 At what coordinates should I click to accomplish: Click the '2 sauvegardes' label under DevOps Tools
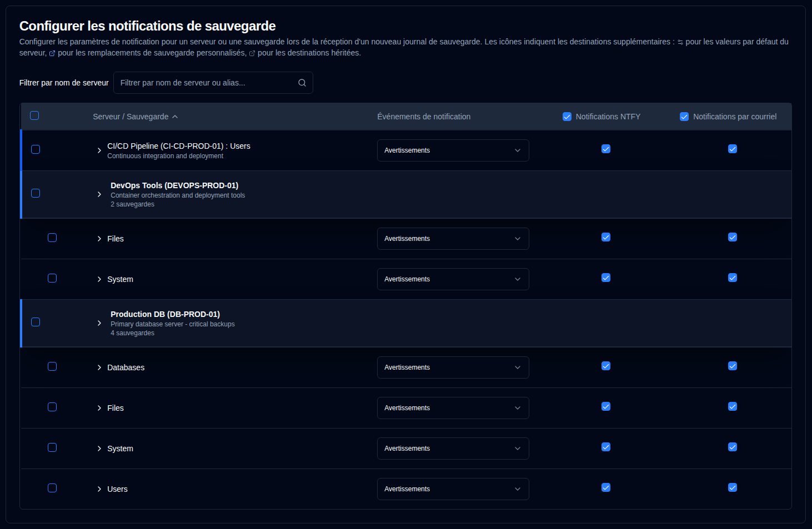click(x=133, y=204)
